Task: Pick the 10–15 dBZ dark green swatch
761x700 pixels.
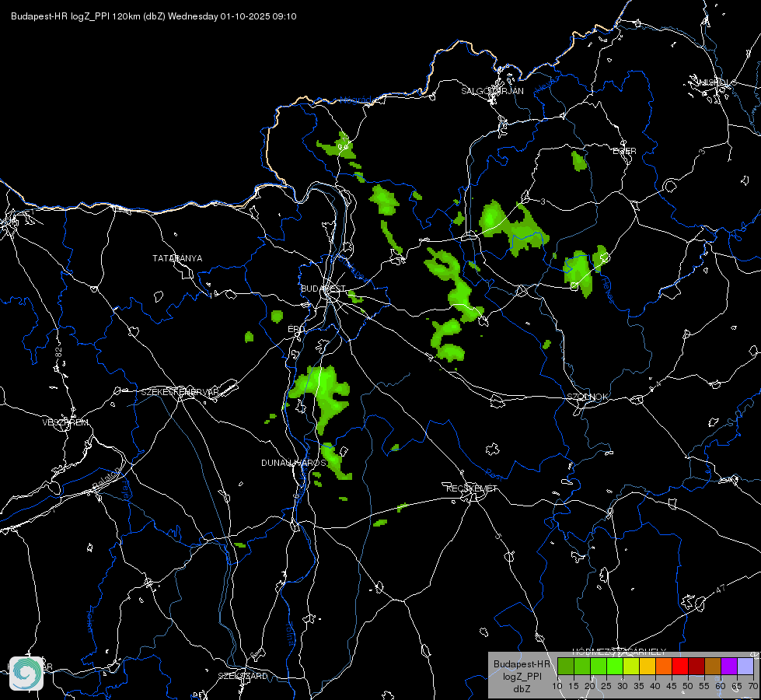Action: click(x=565, y=666)
